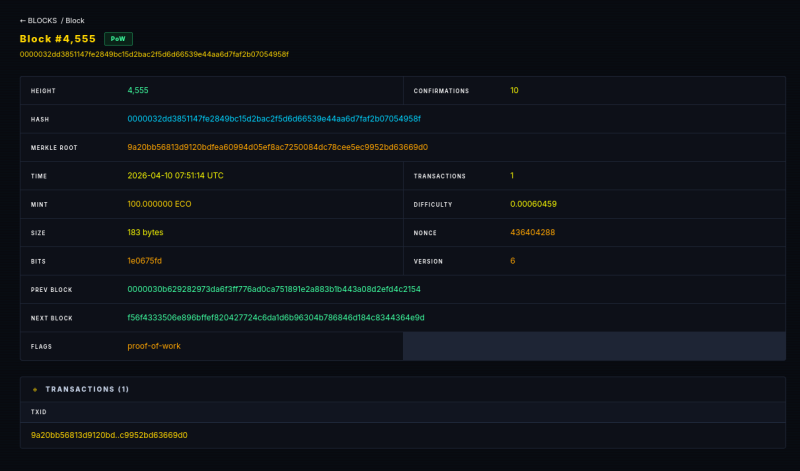Click the block hash value in Hash row
800x471 pixels.
273,119
